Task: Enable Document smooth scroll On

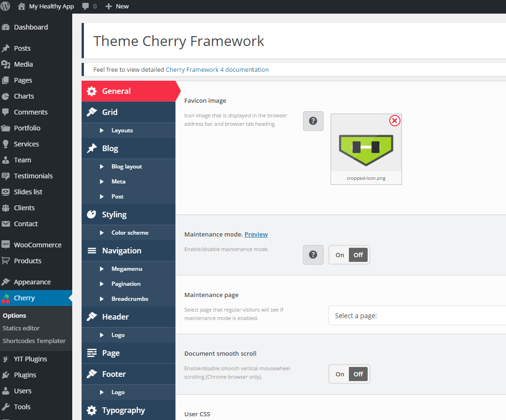Action: [340, 374]
